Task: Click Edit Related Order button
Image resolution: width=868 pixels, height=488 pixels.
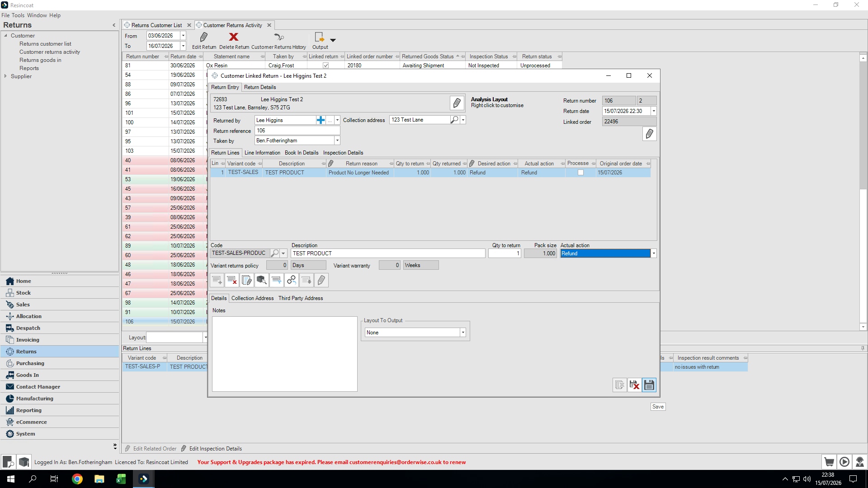Action: coord(151,449)
